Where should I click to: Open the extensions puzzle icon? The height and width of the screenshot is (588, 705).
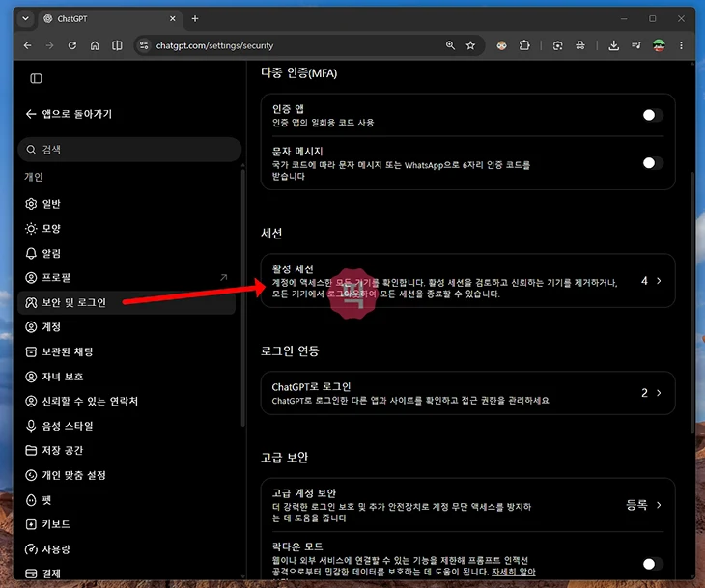tap(524, 45)
